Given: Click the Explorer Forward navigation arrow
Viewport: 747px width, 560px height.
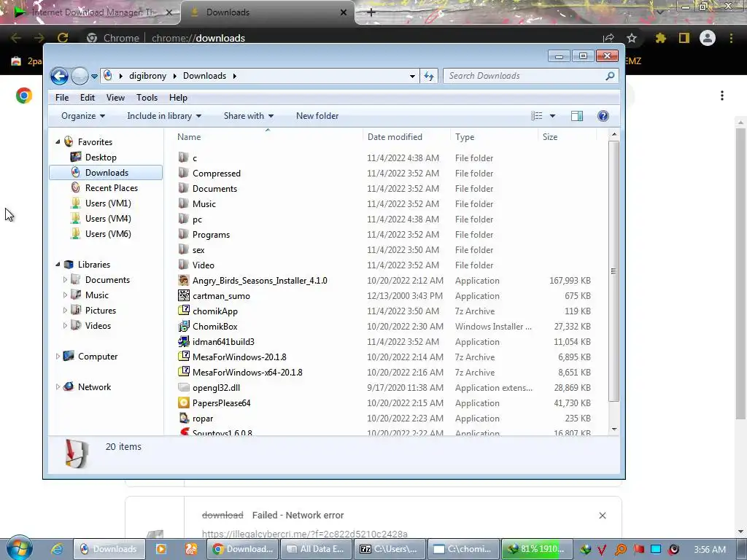Looking at the screenshot, I should click(80, 76).
